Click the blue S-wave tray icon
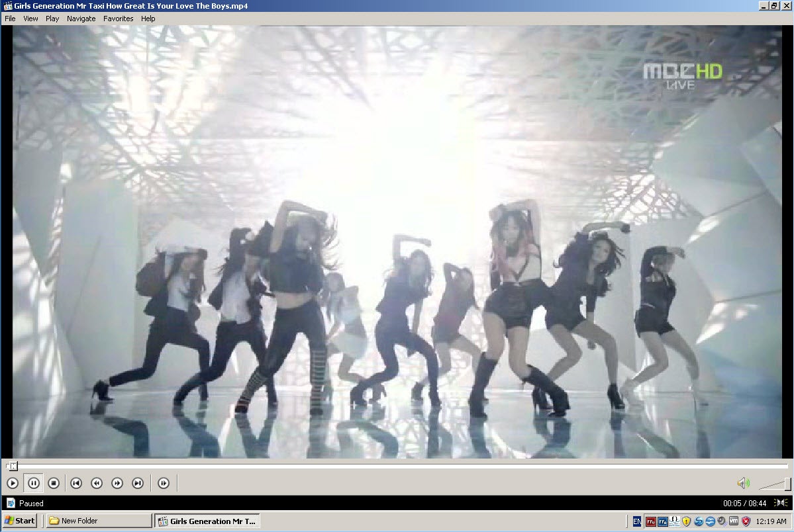 698,521
